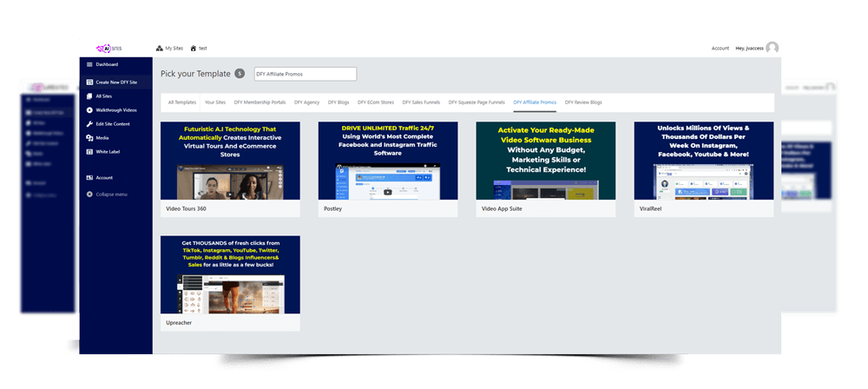Click the Upreacher title text

[x=179, y=322]
